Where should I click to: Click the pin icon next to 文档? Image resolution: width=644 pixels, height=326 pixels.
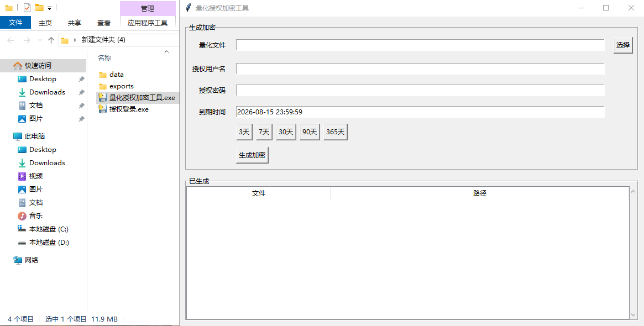(x=81, y=106)
